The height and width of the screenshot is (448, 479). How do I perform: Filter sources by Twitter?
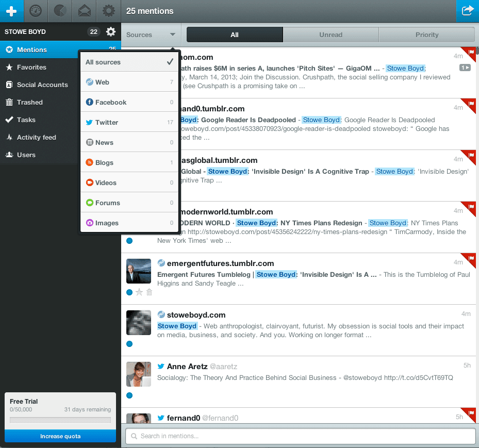click(129, 122)
